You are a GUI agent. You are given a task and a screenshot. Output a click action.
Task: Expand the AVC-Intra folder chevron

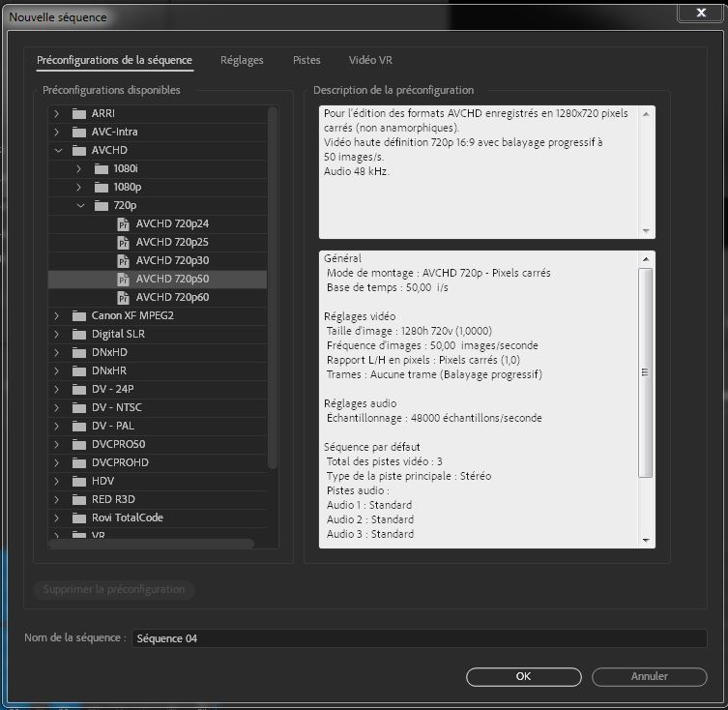[x=57, y=132]
